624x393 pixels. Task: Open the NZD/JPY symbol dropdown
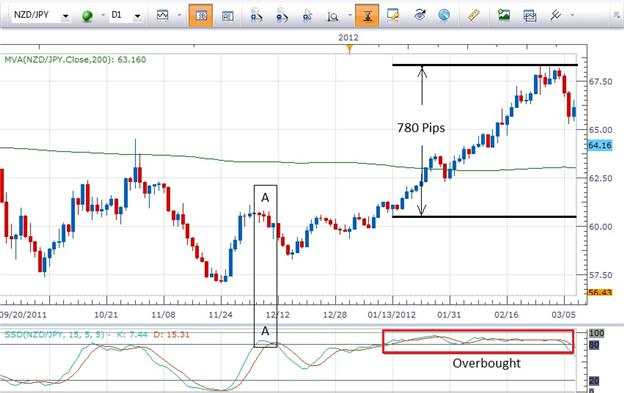tap(66, 16)
